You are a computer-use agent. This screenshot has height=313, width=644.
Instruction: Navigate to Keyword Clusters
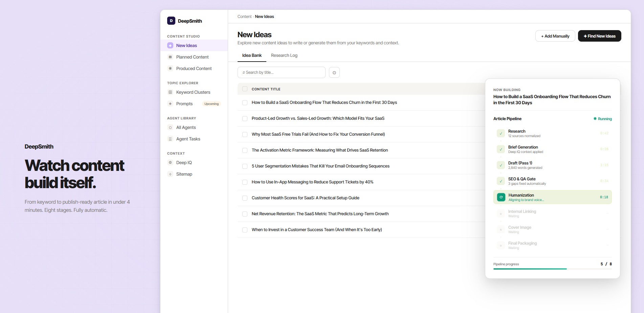coord(194,92)
